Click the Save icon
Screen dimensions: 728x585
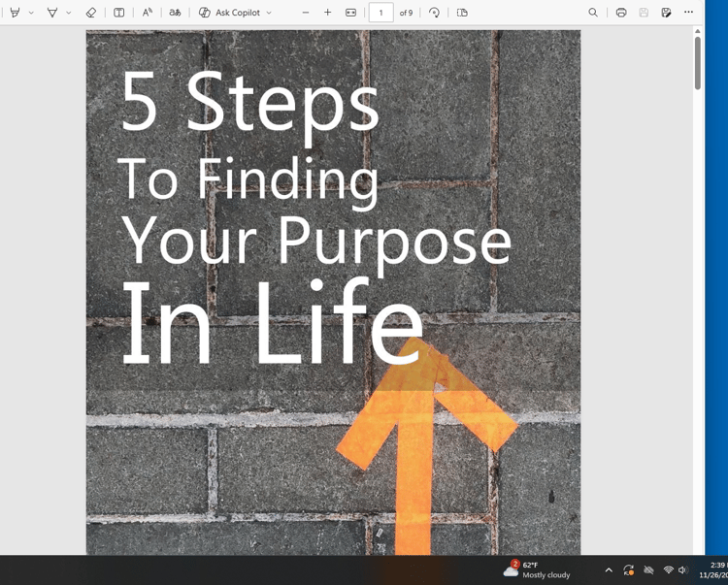tap(644, 13)
